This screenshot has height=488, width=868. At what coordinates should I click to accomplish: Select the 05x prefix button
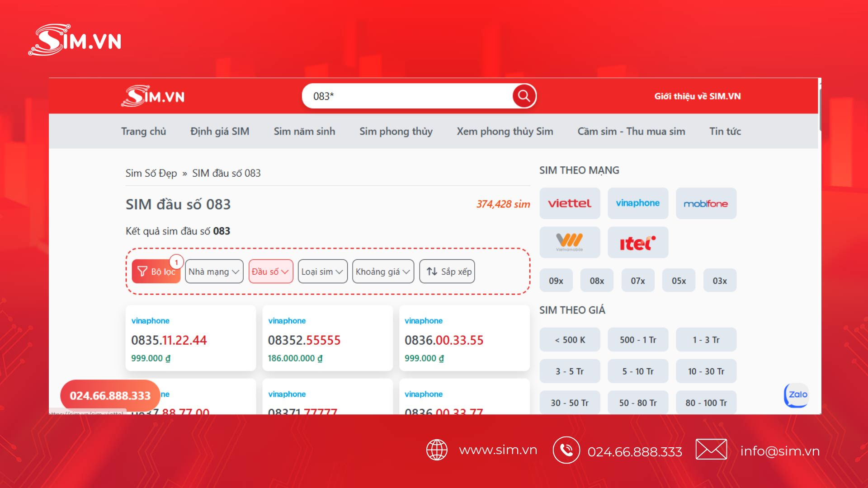(679, 281)
